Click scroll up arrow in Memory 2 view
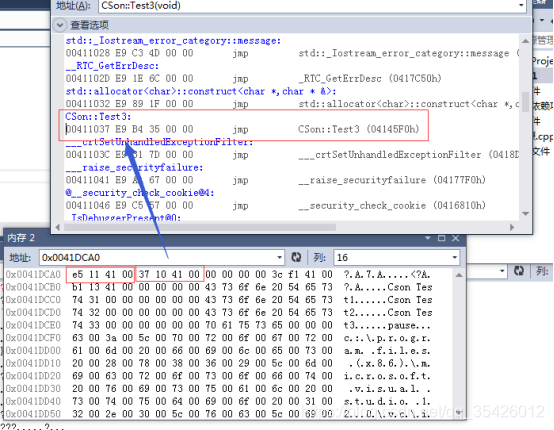Viewport: 554px width, 430px height. 459,275
